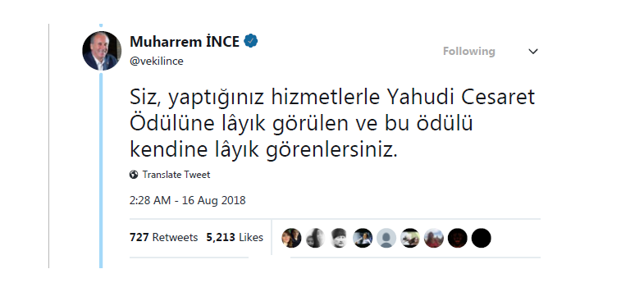Open the 2:28 AM - 16 Aug 2018 timestamp

click(188, 200)
